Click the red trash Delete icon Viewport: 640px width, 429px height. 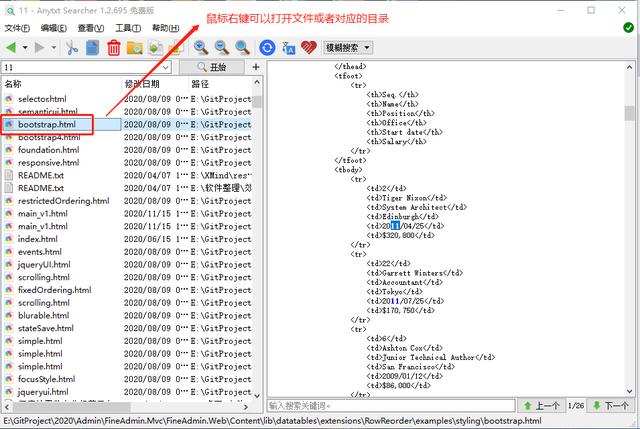113,48
